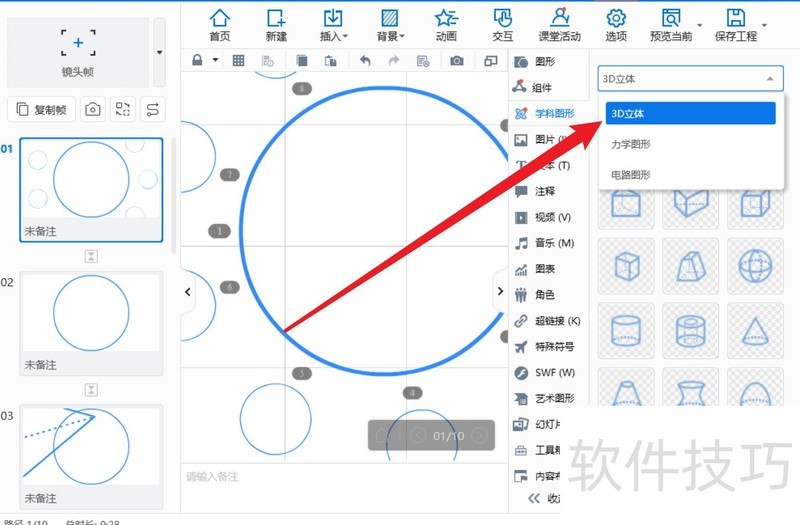Screen dimensions: 800x525
Task: Open the 音乐 (M) music category
Action: [544, 243]
